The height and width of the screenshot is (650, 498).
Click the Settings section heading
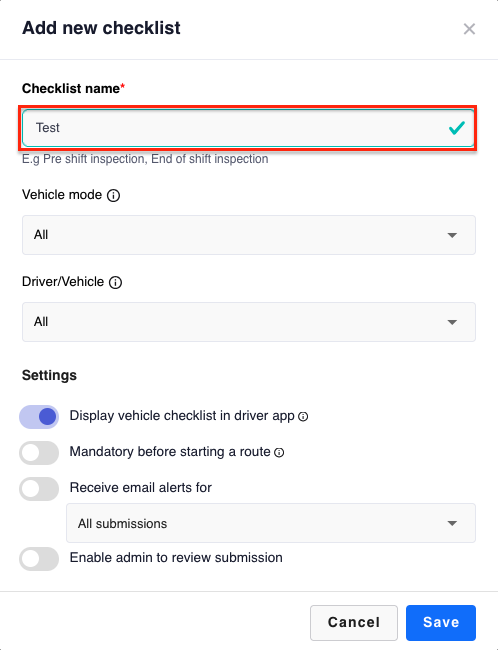pos(49,375)
